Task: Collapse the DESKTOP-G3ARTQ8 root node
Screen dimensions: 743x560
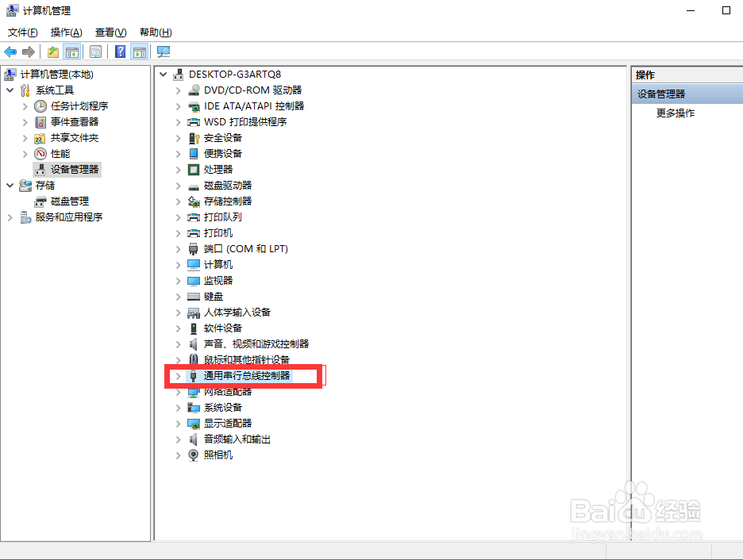Action: [164, 75]
